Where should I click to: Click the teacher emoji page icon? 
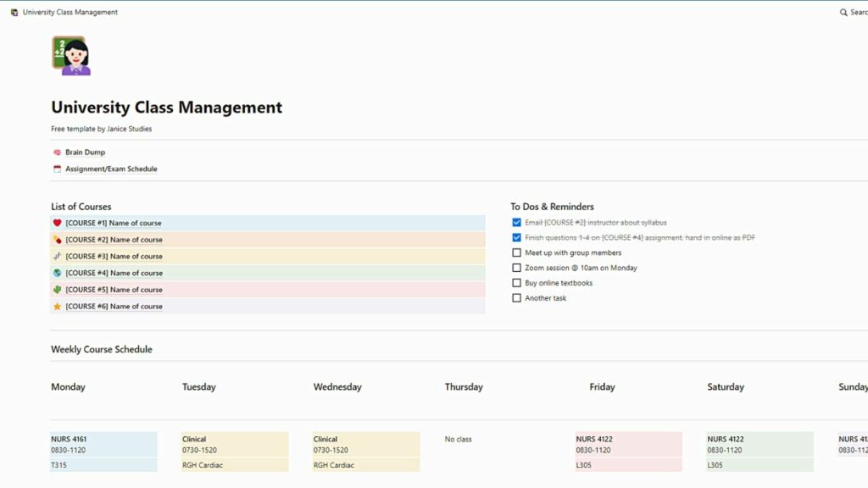(x=71, y=56)
